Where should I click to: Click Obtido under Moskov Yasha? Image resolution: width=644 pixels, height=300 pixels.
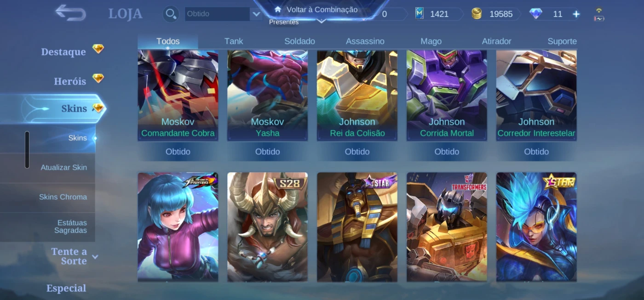click(267, 152)
